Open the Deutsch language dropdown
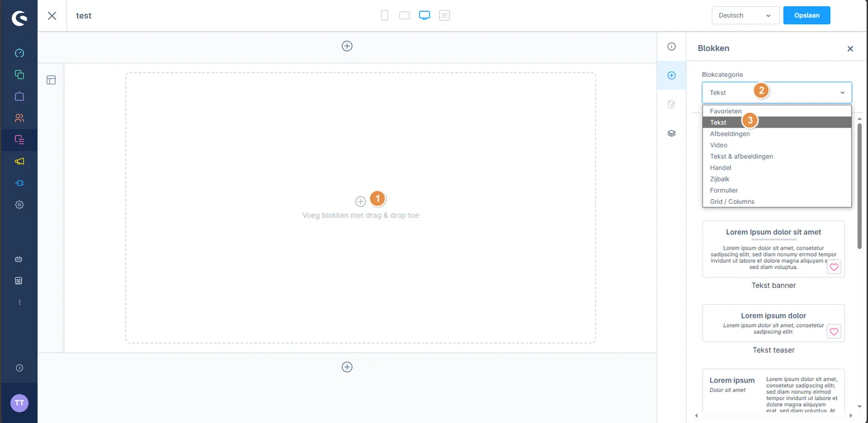This screenshot has width=868, height=423. tap(745, 15)
